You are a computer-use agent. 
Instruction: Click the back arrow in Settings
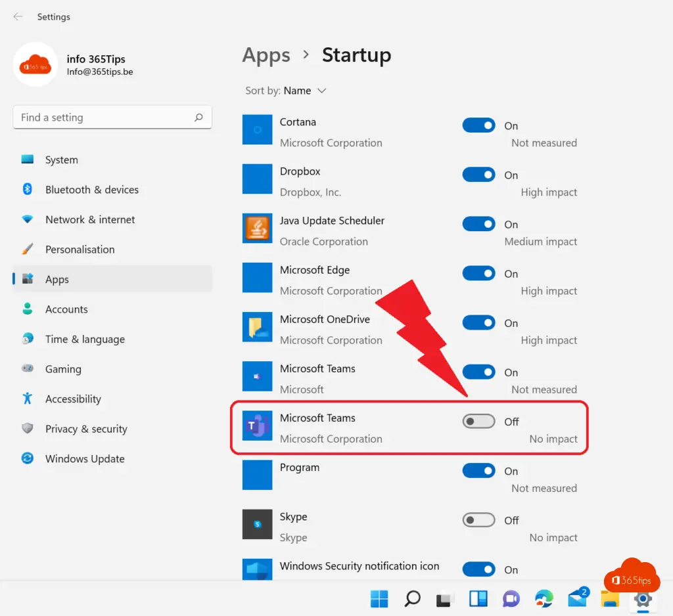click(x=18, y=16)
